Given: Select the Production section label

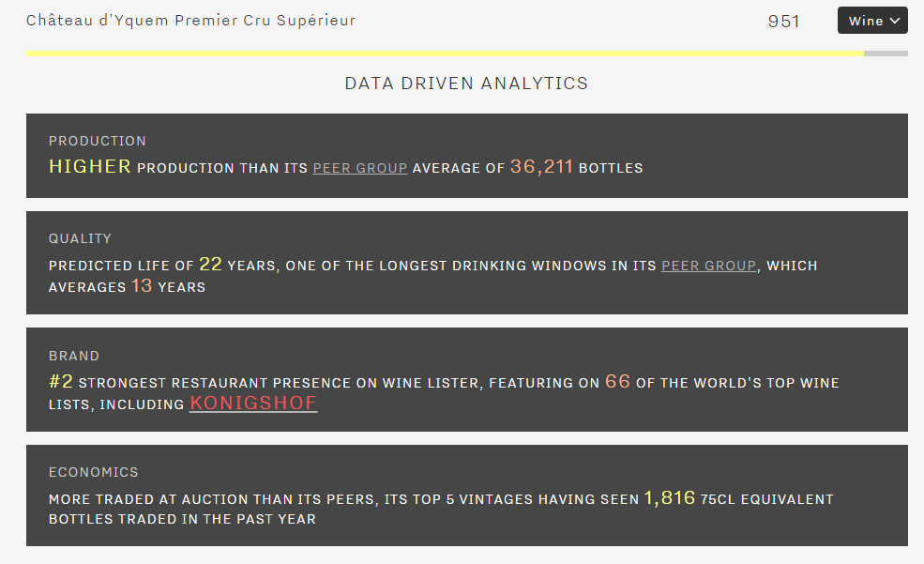Looking at the screenshot, I should pos(98,141).
